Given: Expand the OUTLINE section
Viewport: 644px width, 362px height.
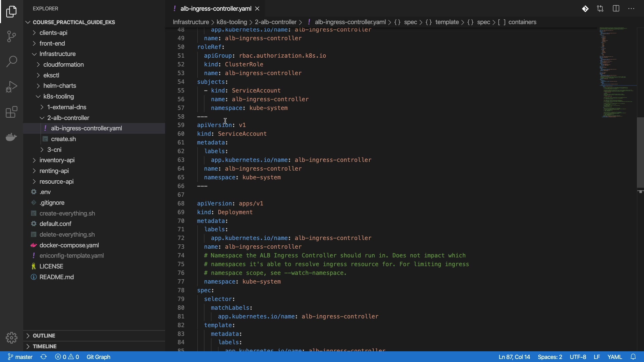Looking at the screenshot, I should [44, 336].
